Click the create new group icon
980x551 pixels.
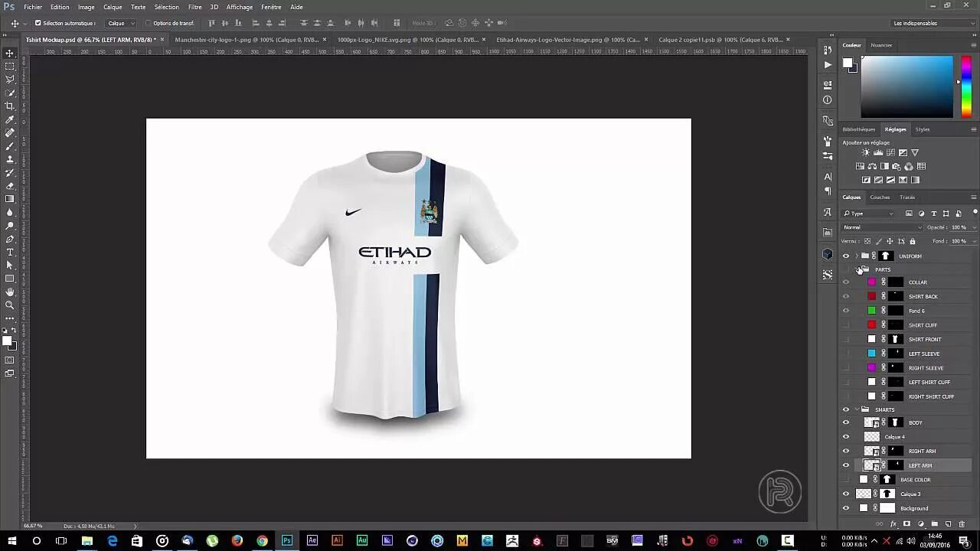[x=935, y=524]
